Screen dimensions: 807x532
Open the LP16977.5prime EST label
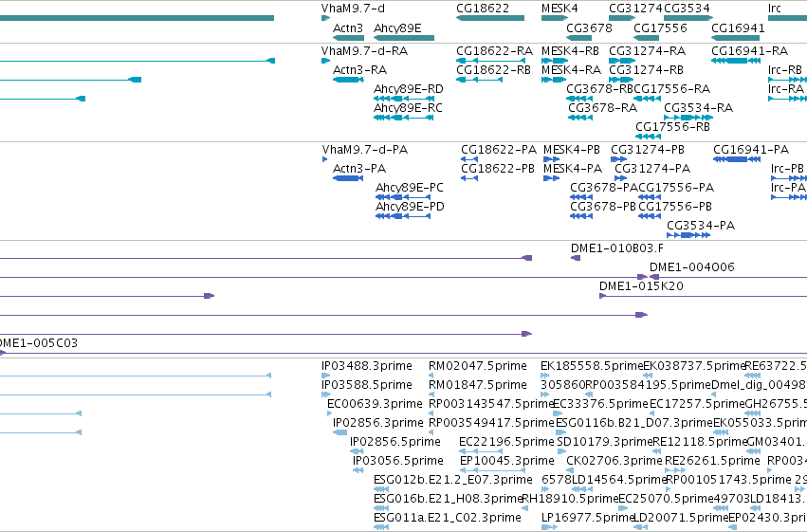pyautogui.click(x=587, y=518)
